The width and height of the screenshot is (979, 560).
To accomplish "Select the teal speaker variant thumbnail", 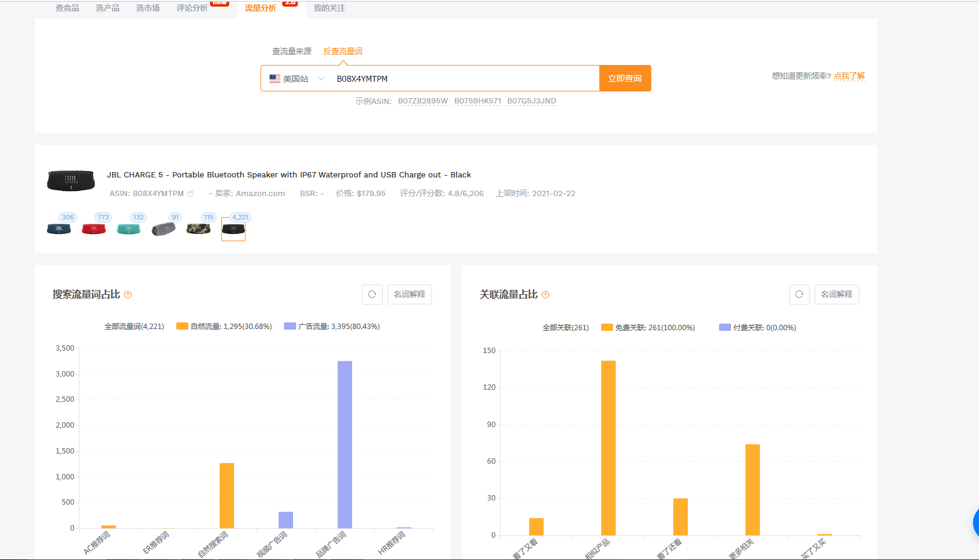I will (x=128, y=229).
